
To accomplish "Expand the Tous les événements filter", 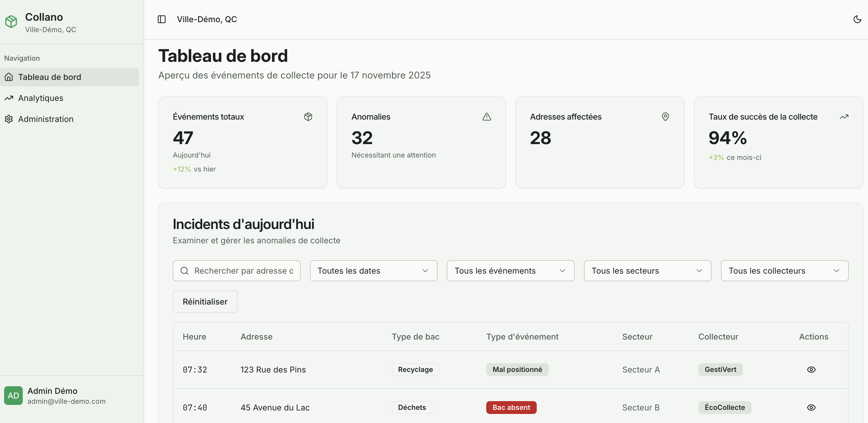I will tap(510, 270).
